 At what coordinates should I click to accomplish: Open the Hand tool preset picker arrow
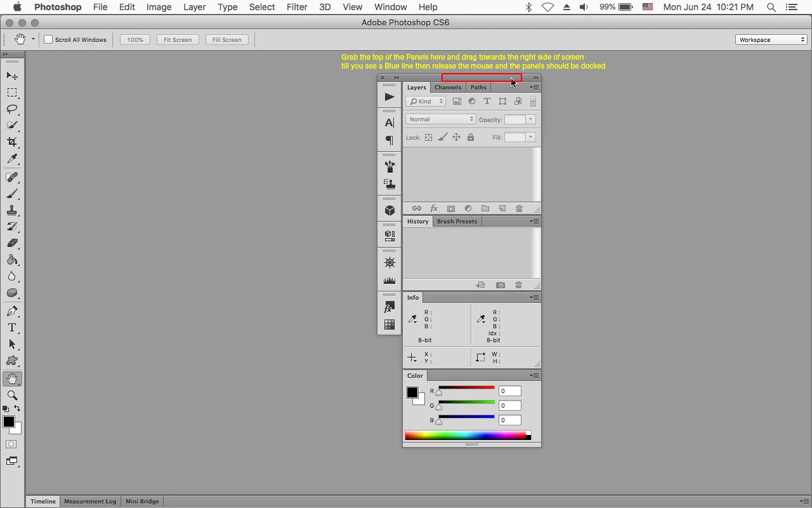[33, 39]
